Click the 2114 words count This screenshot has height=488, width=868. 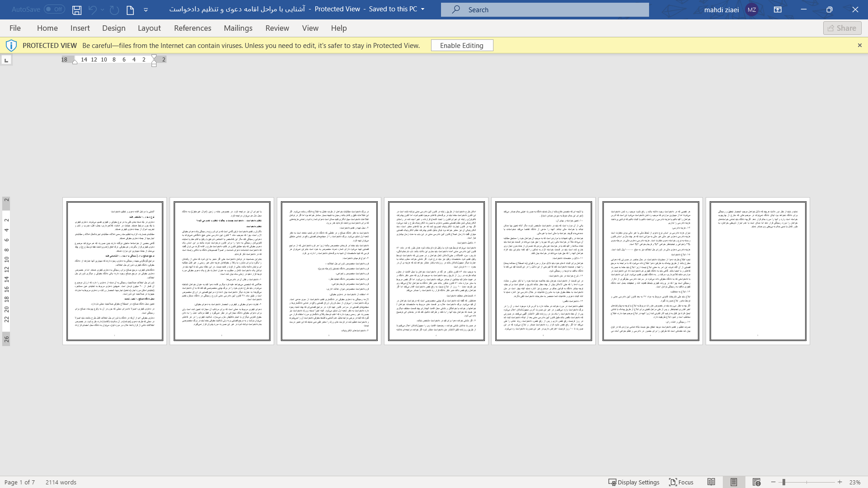[x=61, y=482]
